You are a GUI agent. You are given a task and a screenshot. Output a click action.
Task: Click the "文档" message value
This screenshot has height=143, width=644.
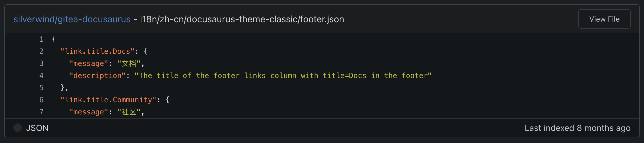[129, 64]
